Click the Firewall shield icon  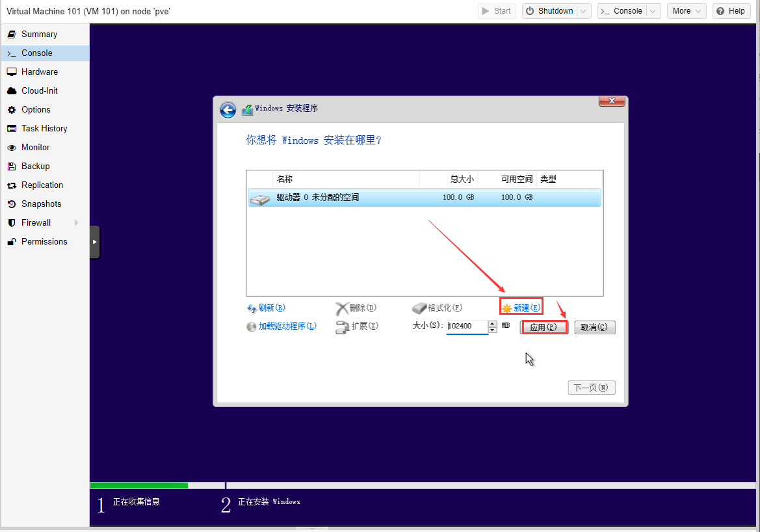tap(12, 223)
